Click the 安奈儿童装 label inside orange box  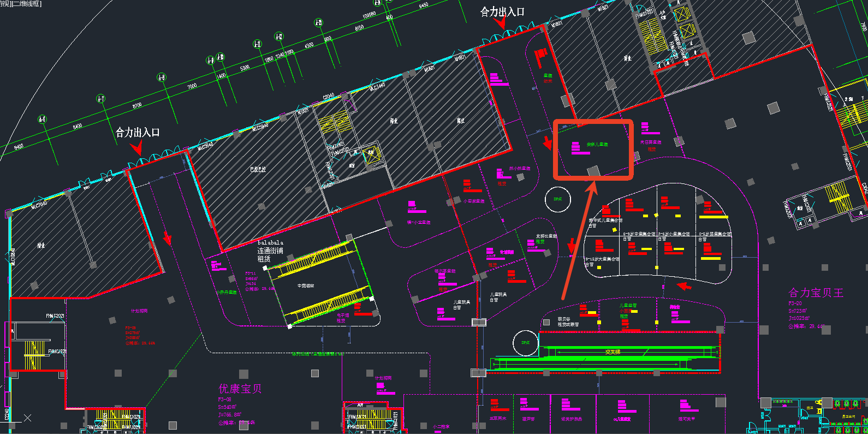click(x=597, y=145)
